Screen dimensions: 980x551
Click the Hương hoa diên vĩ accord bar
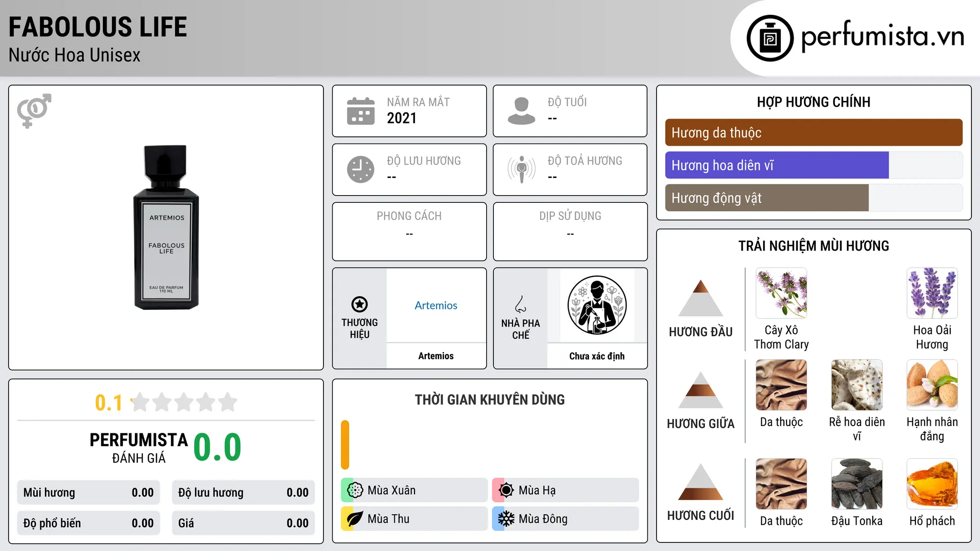[x=813, y=165]
